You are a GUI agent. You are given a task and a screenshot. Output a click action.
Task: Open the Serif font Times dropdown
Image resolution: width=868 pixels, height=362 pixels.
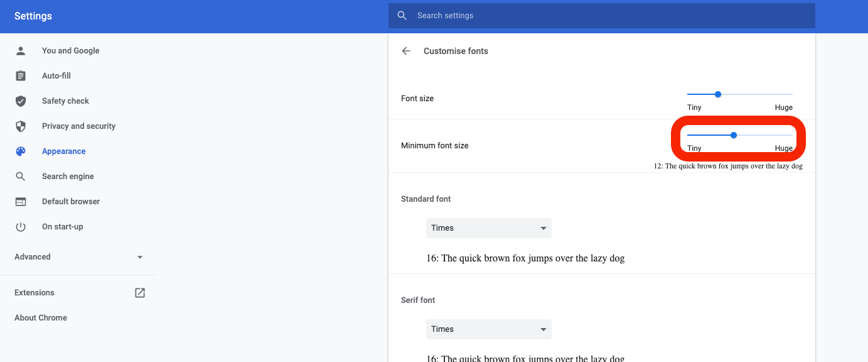488,329
